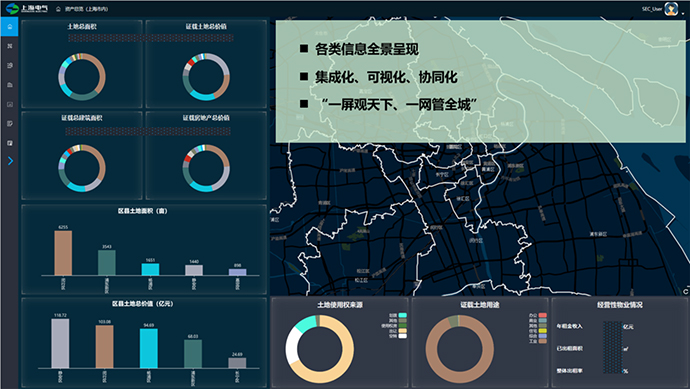
Task: Open the last sidebar icon above the chevron
Action: point(10,143)
